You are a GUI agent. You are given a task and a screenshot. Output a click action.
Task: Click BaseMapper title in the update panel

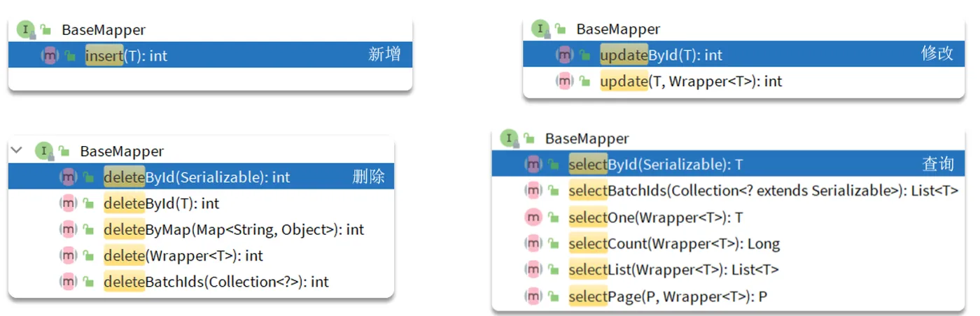click(618, 29)
